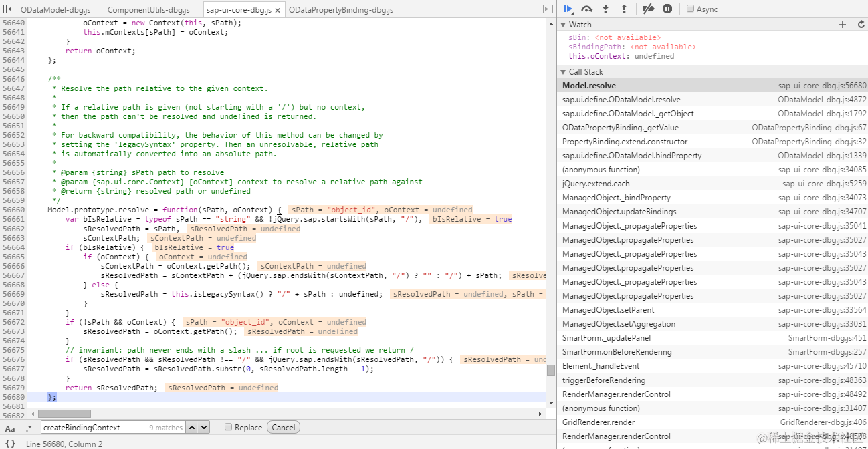Resume script execution with the play icon
The height and width of the screenshot is (449, 868).
point(568,9)
